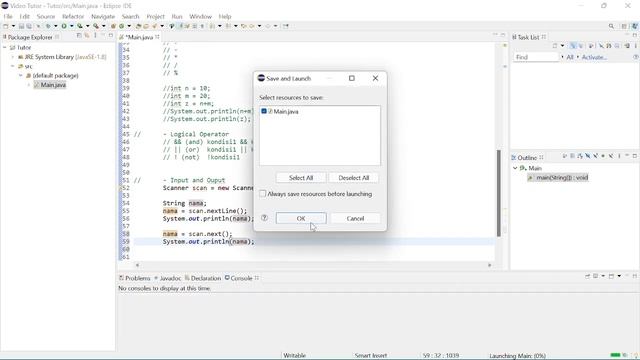The image size is (640, 360).
Task: Click the Deselect All button
Action: [353, 178]
